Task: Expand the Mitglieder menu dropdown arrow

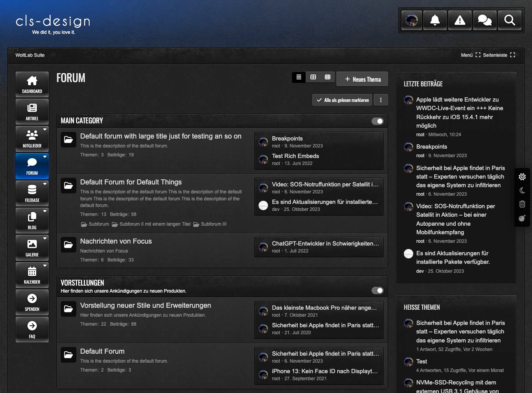Action: pos(45,129)
